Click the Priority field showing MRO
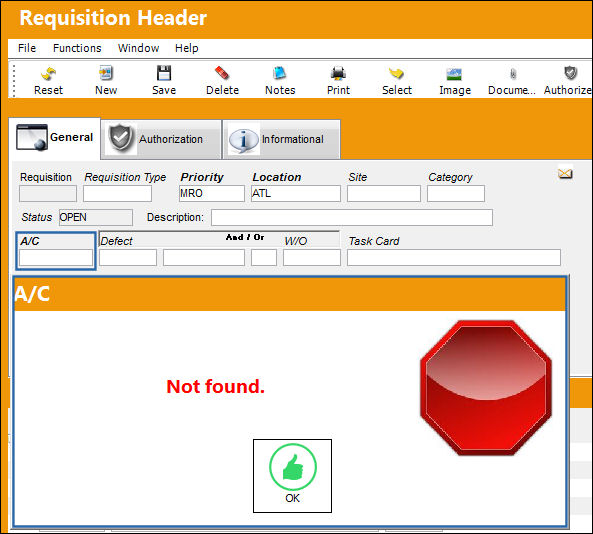 (x=212, y=194)
